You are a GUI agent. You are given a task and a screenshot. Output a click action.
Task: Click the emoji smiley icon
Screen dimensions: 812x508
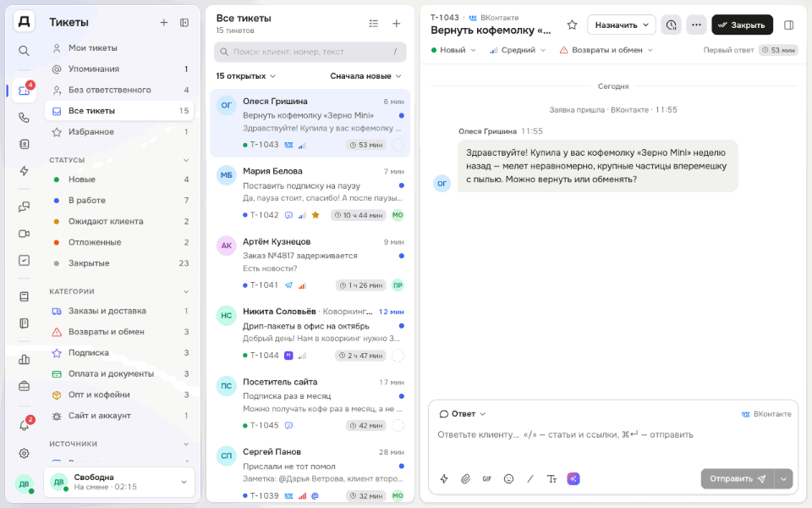(x=508, y=479)
